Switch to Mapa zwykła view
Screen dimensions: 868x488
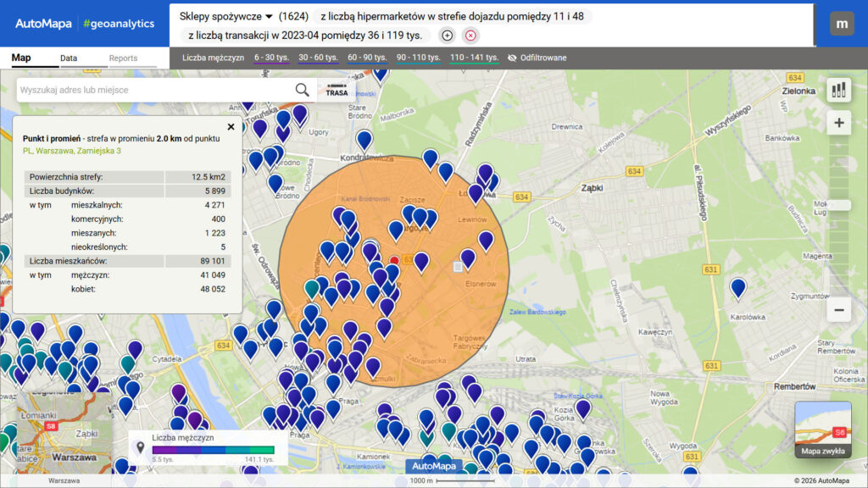(823, 452)
